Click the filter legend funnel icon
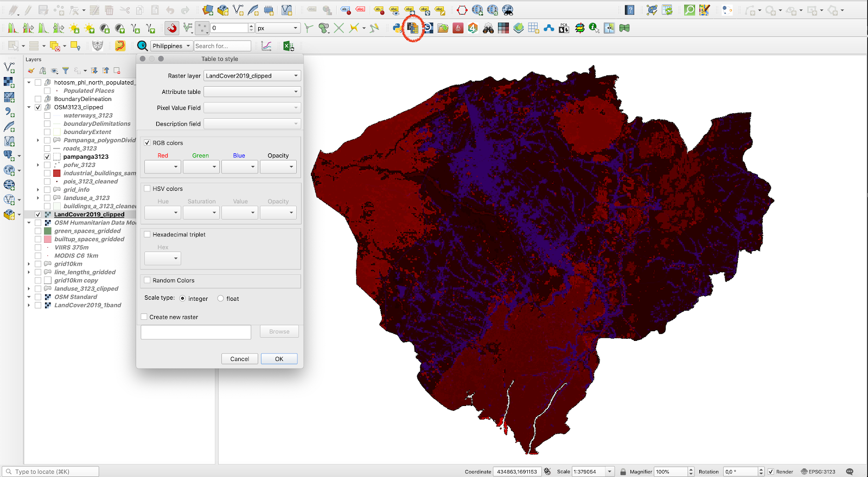 pyautogui.click(x=66, y=70)
